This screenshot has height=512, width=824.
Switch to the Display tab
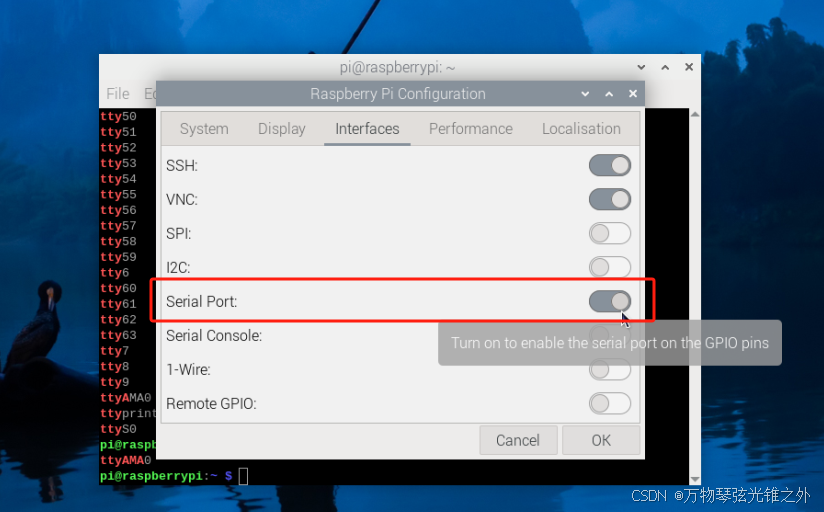(282, 129)
